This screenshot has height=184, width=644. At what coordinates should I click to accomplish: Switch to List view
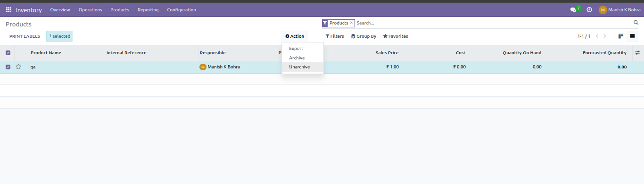tap(632, 36)
